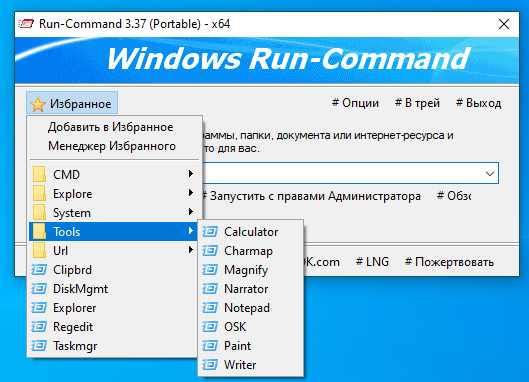The image size is (529, 382).
Task: Click the icon beside DiskMgmt
Action: click(x=39, y=289)
